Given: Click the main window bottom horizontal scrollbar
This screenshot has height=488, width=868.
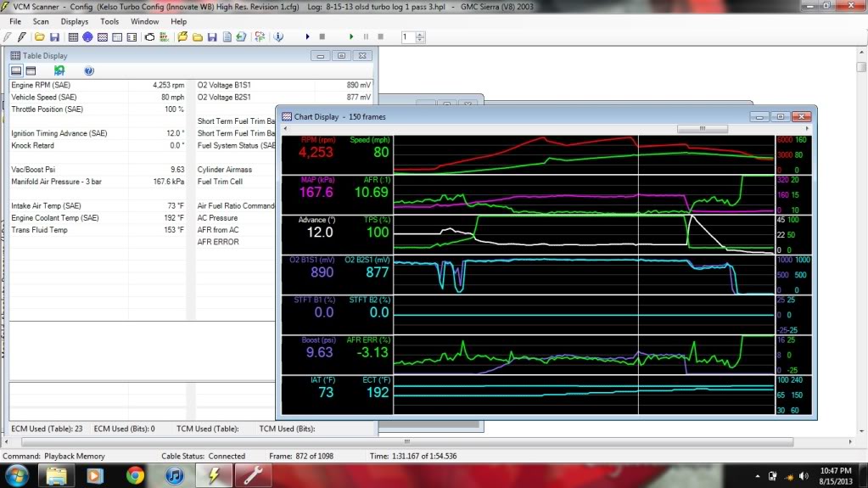Looking at the screenshot, I should [407, 442].
